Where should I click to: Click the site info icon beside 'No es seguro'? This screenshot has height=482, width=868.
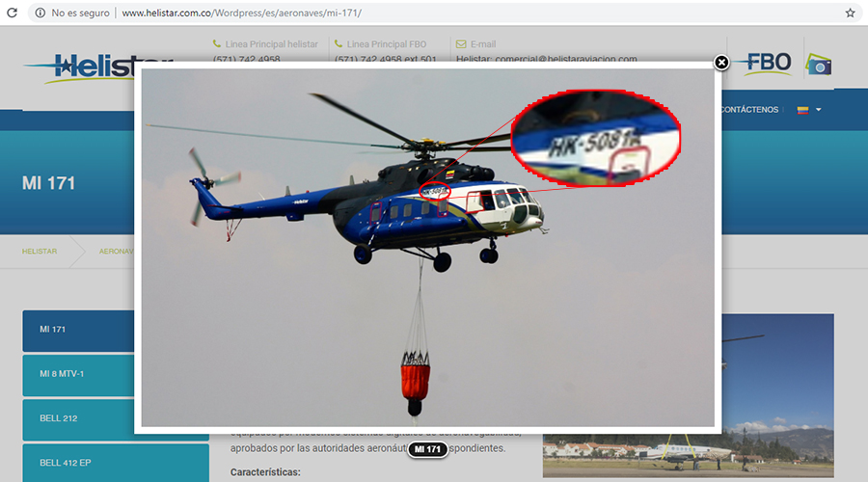(x=40, y=13)
